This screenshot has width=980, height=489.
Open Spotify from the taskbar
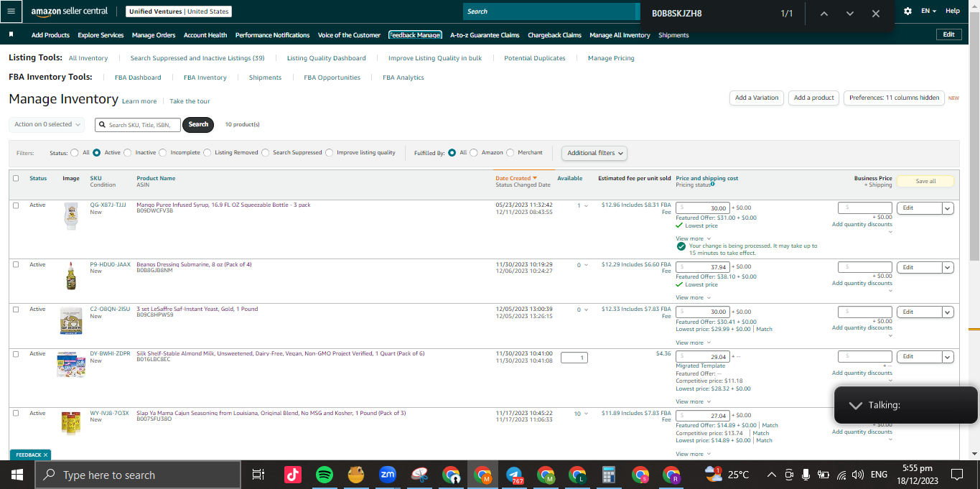(324, 475)
